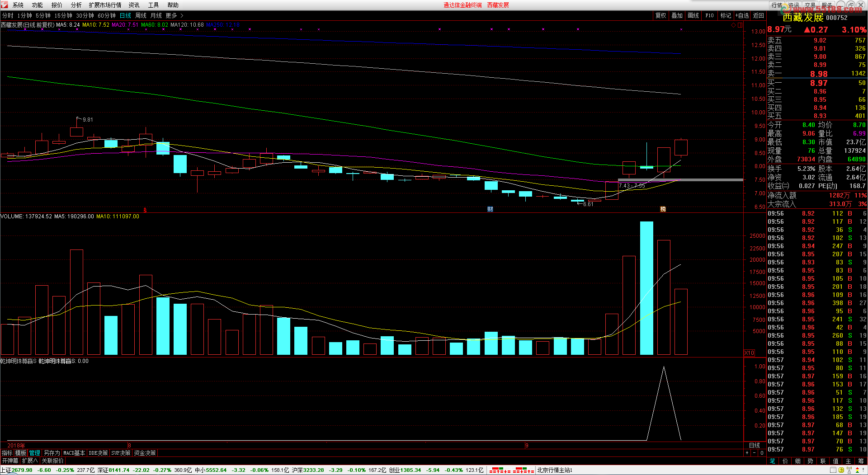Select the 价 price distribution tab
Image resolution: width=868 pixels, height=475 pixels.
pyautogui.click(x=785, y=461)
